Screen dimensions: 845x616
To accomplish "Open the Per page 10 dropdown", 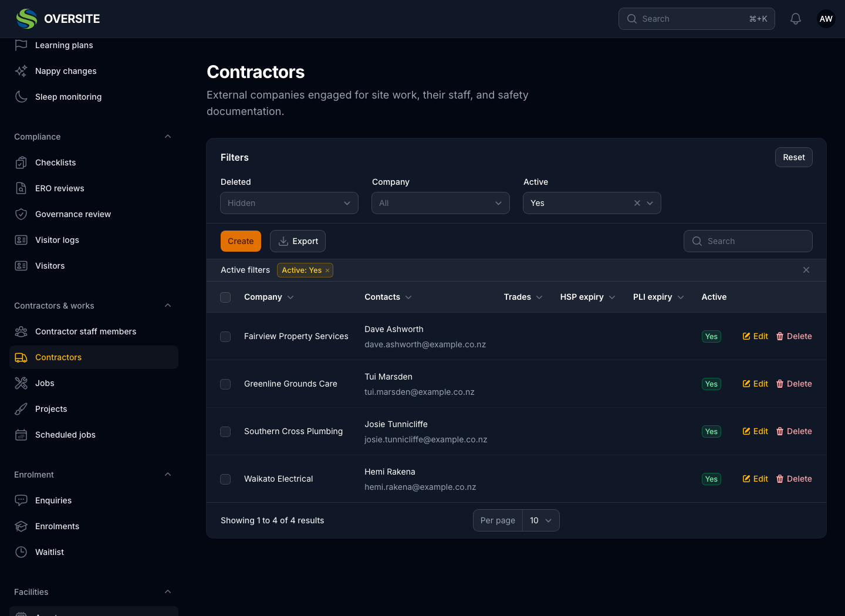I will click(541, 520).
